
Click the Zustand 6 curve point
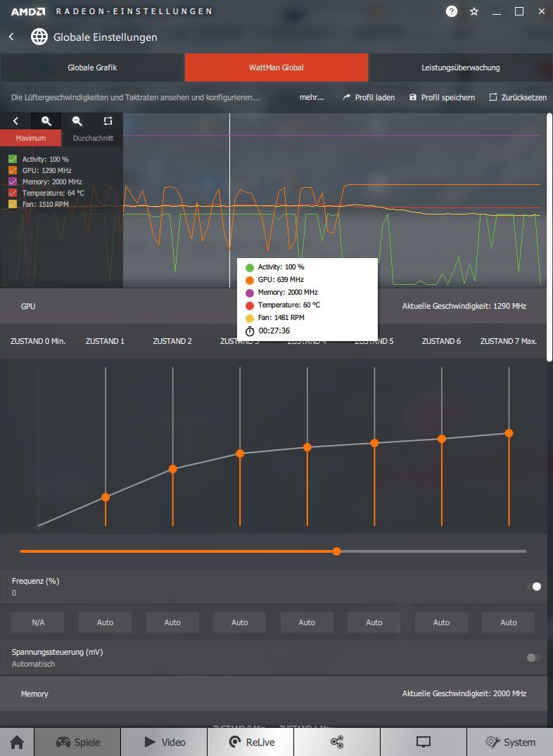tap(442, 439)
